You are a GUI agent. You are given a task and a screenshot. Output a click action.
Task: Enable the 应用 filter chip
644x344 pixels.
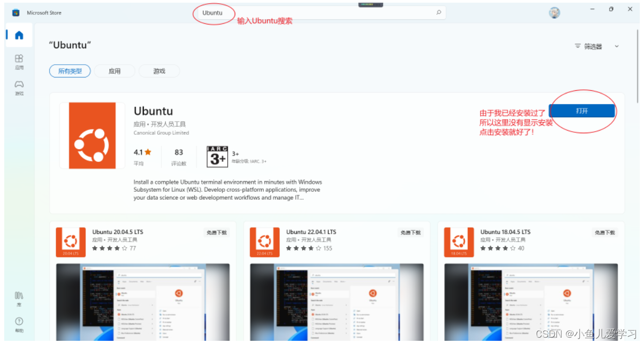(115, 71)
